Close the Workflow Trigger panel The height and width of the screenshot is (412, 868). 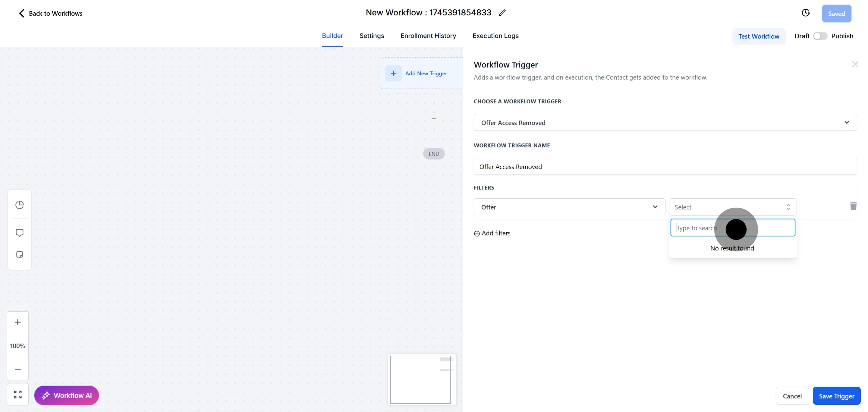point(855,64)
